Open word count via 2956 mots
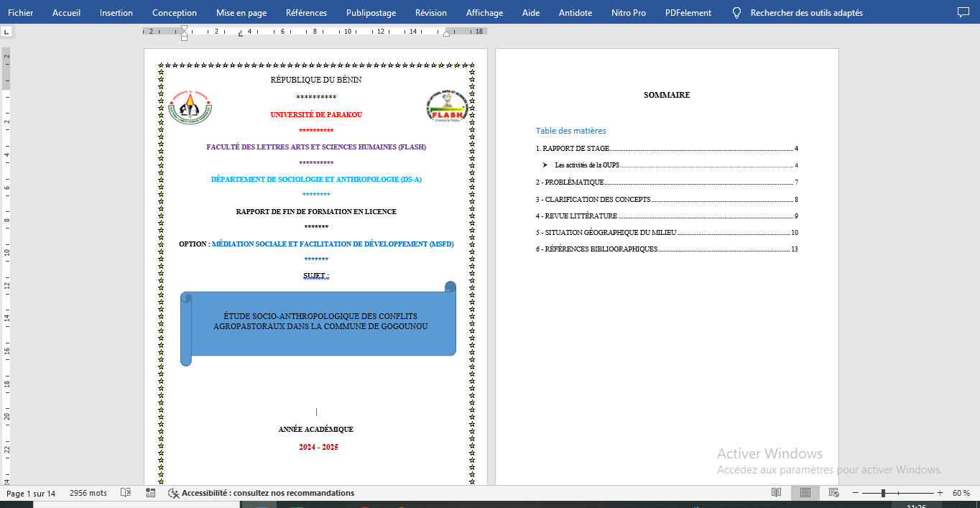The height and width of the screenshot is (508, 980). pyautogui.click(x=88, y=494)
